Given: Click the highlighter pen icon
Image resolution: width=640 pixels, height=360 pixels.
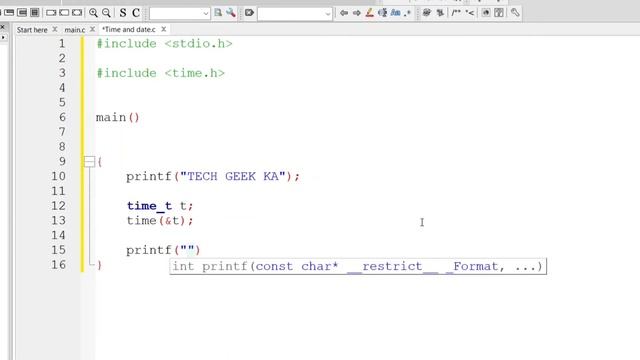Looking at the screenshot, I should point(370,13).
